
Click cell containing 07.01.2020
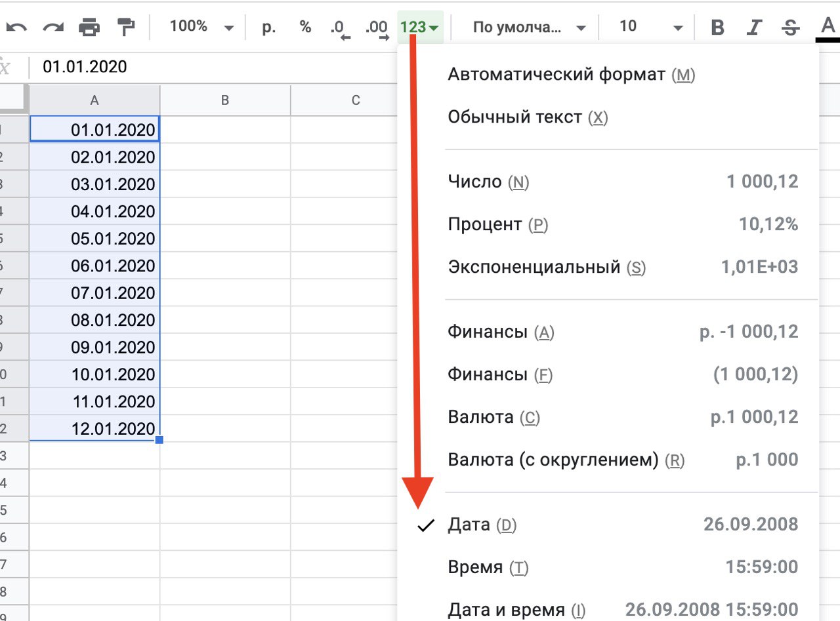(x=94, y=293)
